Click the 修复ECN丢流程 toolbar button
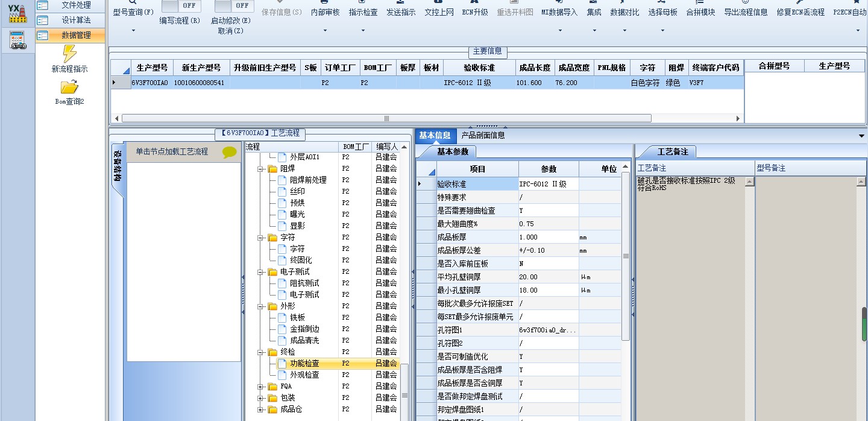Viewport: 868px width, 421px height. pyautogui.click(x=800, y=12)
